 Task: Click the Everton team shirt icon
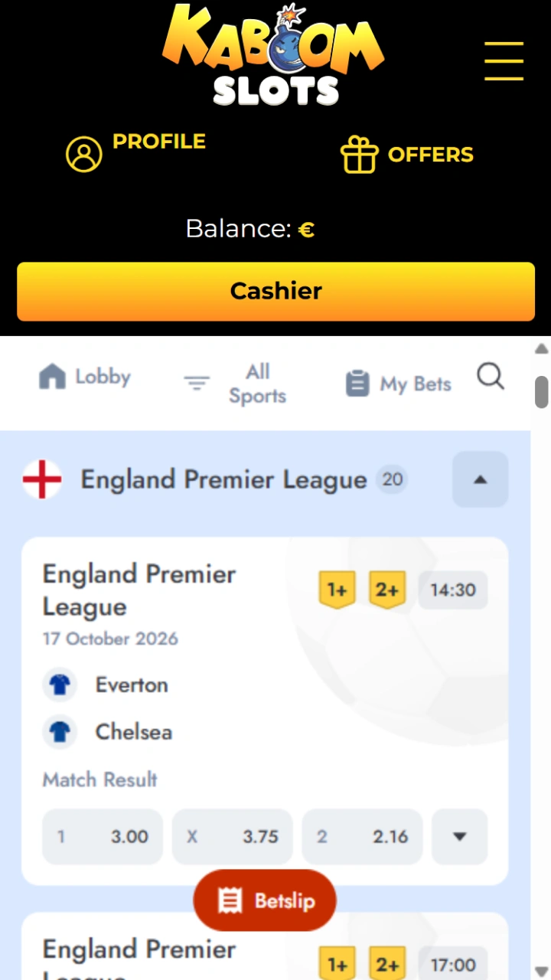tap(60, 685)
